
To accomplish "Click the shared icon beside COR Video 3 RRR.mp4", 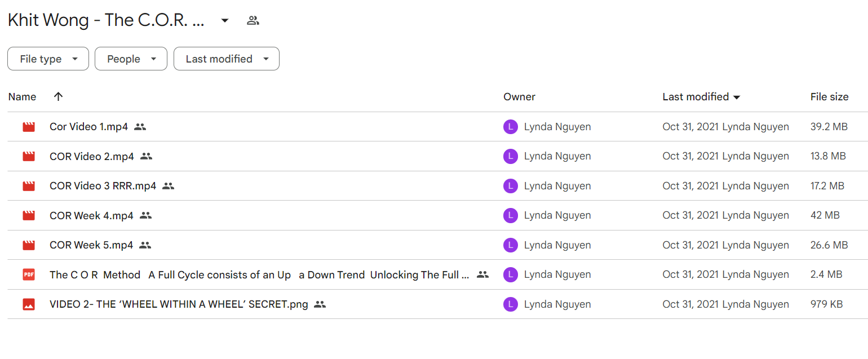I will click(168, 186).
